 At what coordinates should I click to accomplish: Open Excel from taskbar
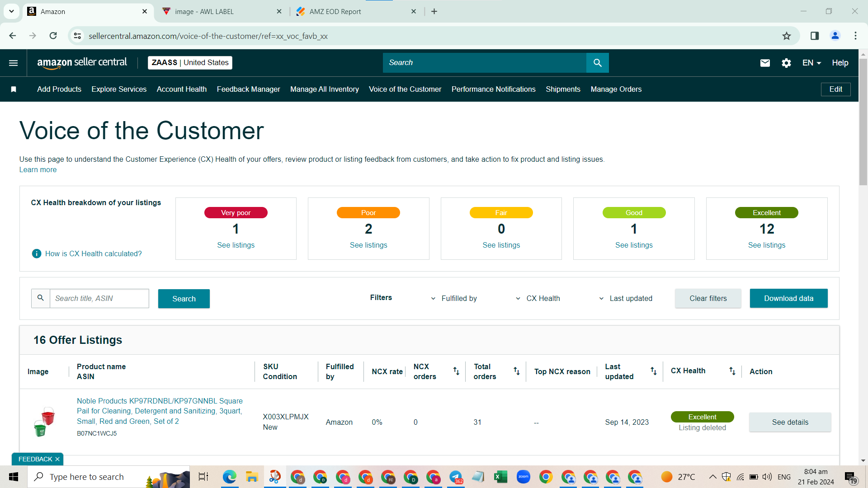click(500, 477)
